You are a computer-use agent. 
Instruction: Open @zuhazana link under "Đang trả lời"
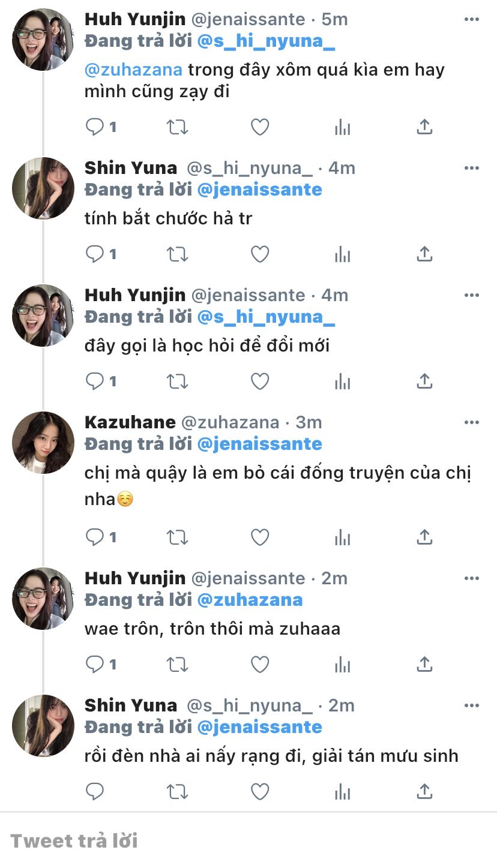click(x=250, y=600)
